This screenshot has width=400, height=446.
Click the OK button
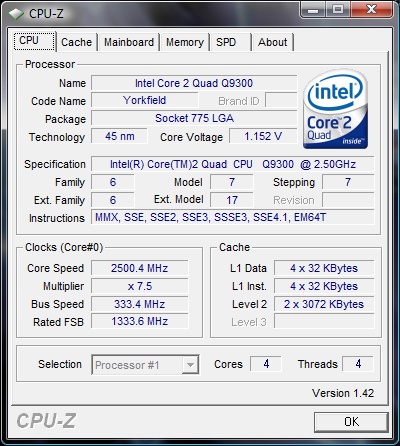351,422
